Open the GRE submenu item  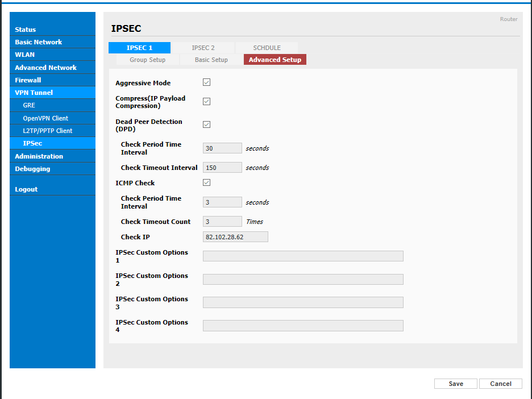[53, 105]
